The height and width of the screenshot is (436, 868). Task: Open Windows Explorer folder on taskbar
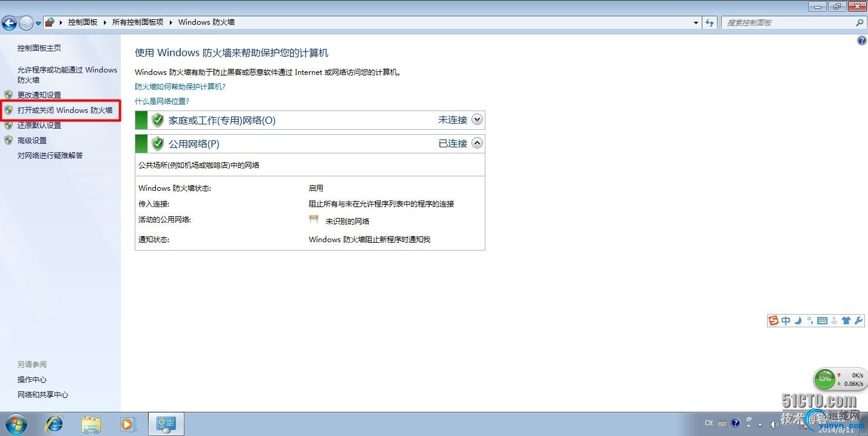click(91, 424)
